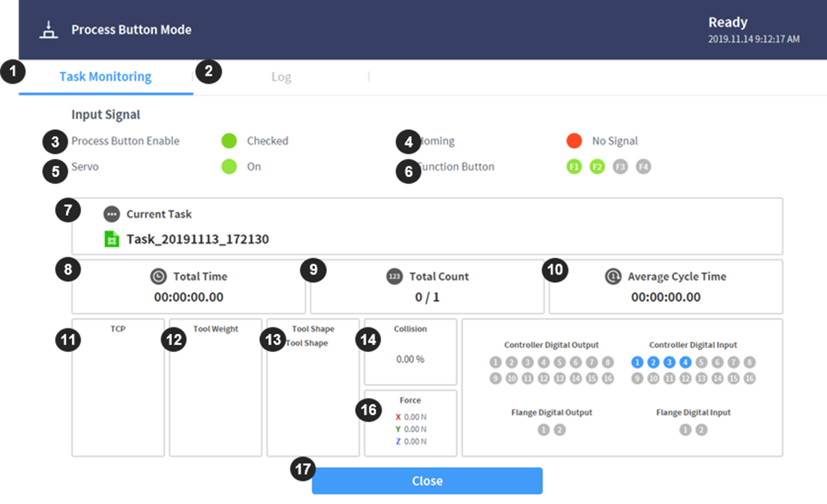
Task: Click the Current Task ellipsis icon
Action: (112, 215)
